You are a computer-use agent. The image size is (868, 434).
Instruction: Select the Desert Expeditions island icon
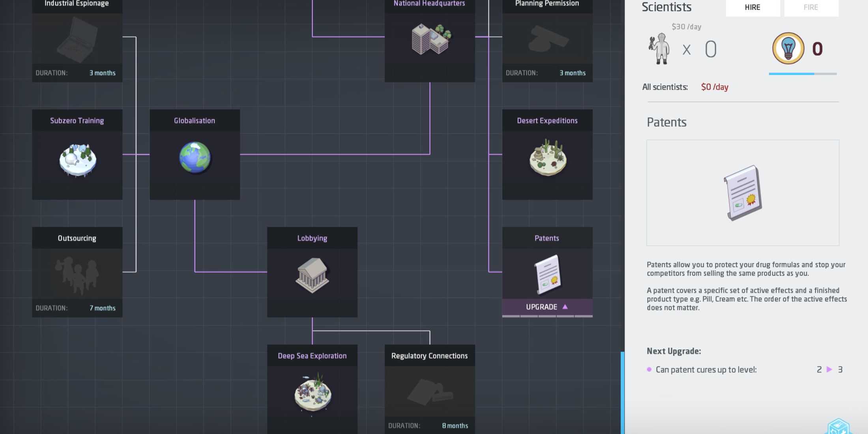(x=548, y=158)
